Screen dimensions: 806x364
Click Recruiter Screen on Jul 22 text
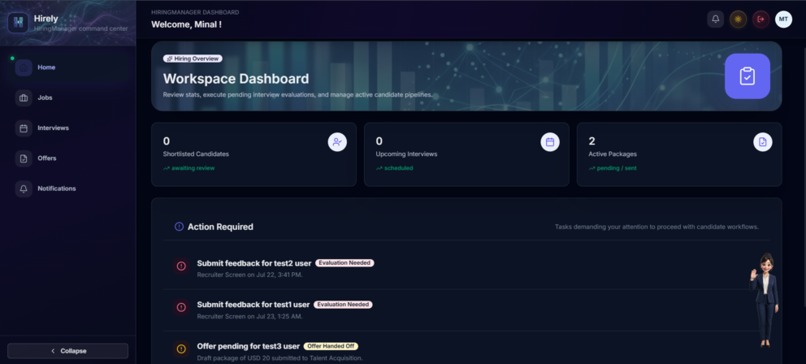249,275
